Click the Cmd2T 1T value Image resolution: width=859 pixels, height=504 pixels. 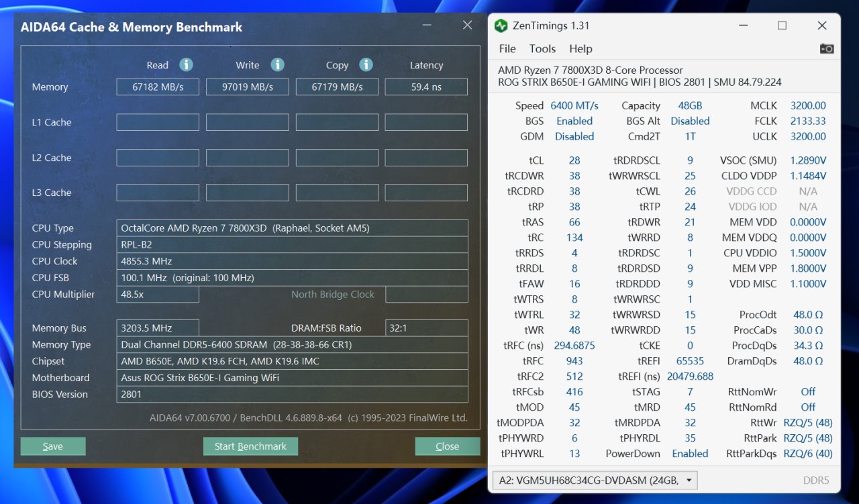click(690, 136)
